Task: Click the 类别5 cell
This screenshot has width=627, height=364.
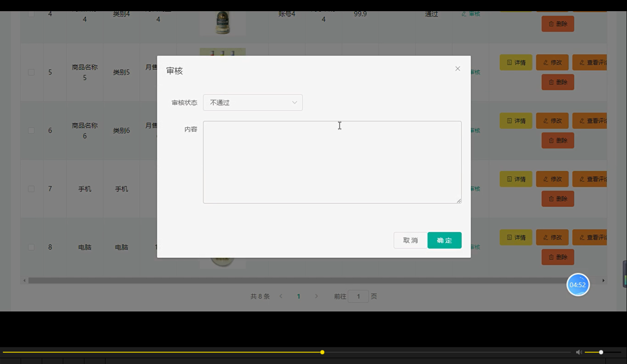Action: [121, 72]
